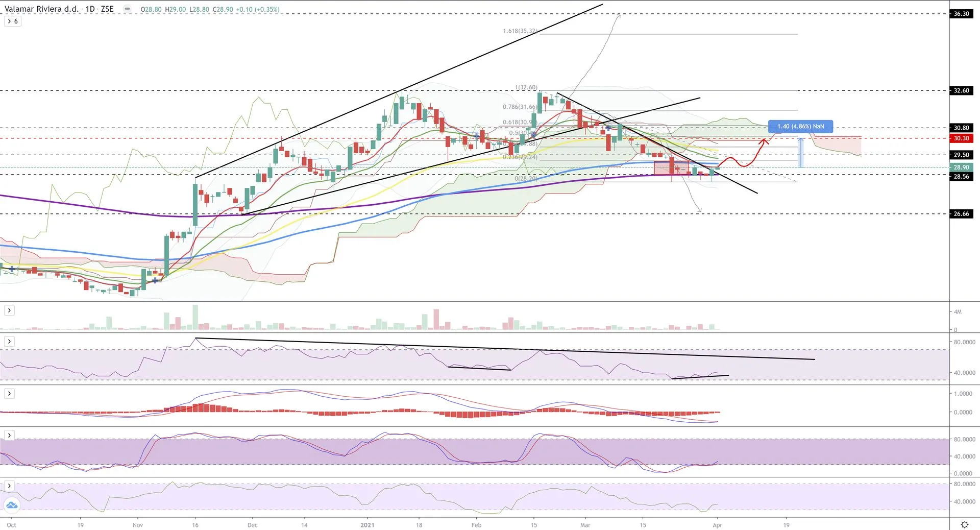Click the 1.40 (4.86%) measure label
980x530 pixels.
click(x=800, y=126)
